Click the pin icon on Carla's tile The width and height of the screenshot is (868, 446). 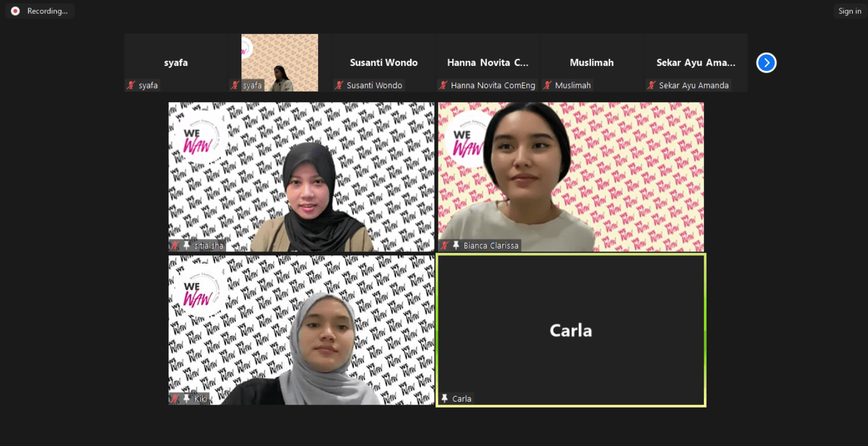445,398
